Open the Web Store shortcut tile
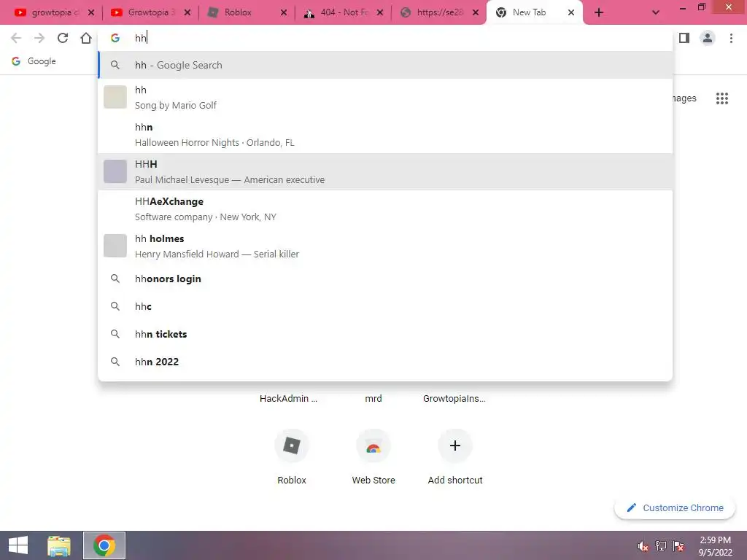 click(x=373, y=456)
